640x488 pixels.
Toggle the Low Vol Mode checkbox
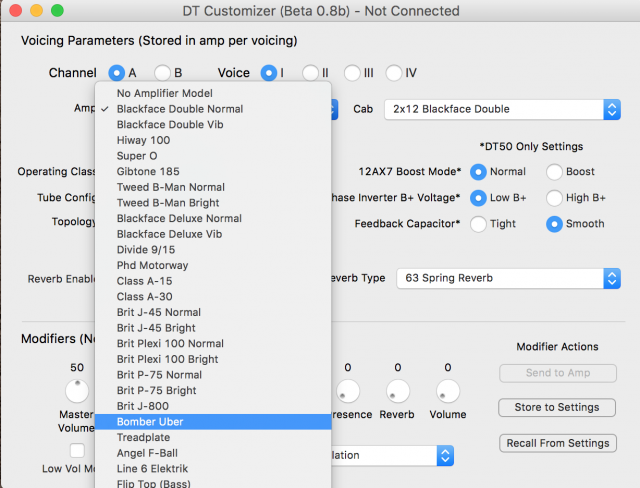pos(77,451)
